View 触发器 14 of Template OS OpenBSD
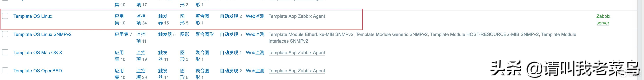The width and height of the screenshot is (644, 80). click(x=163, y=74)
